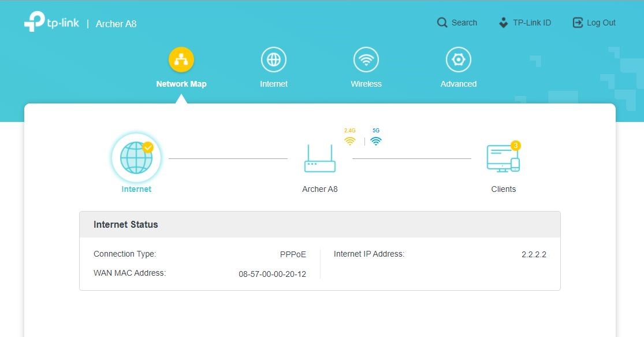The width and height of the screenshot is (644, 337).
Task: Click the Archer A8 model name in header
Action: 116,24
